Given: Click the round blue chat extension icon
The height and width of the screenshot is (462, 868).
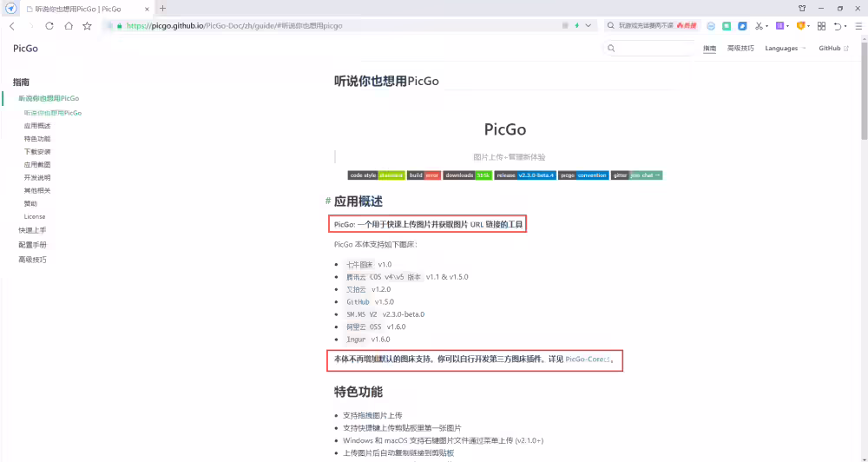Looking at the screenshot, I should [712, 26].
